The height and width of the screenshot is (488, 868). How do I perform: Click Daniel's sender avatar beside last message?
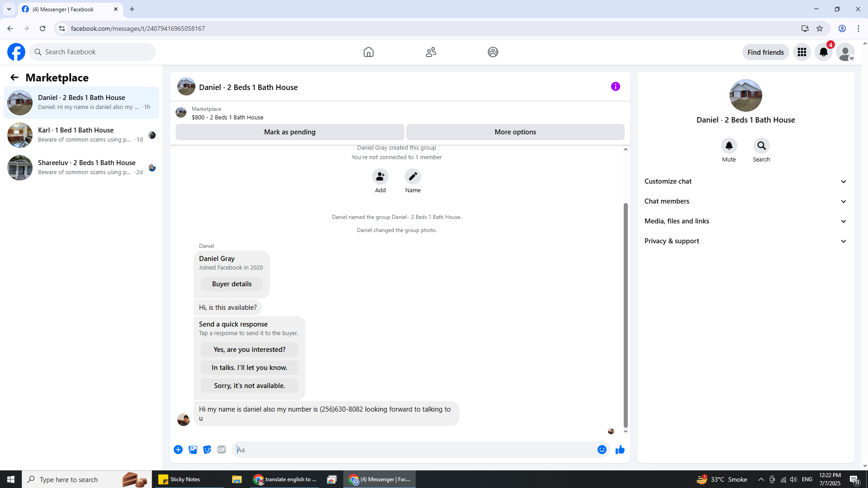pyautogui.click(x=183, y=420)
